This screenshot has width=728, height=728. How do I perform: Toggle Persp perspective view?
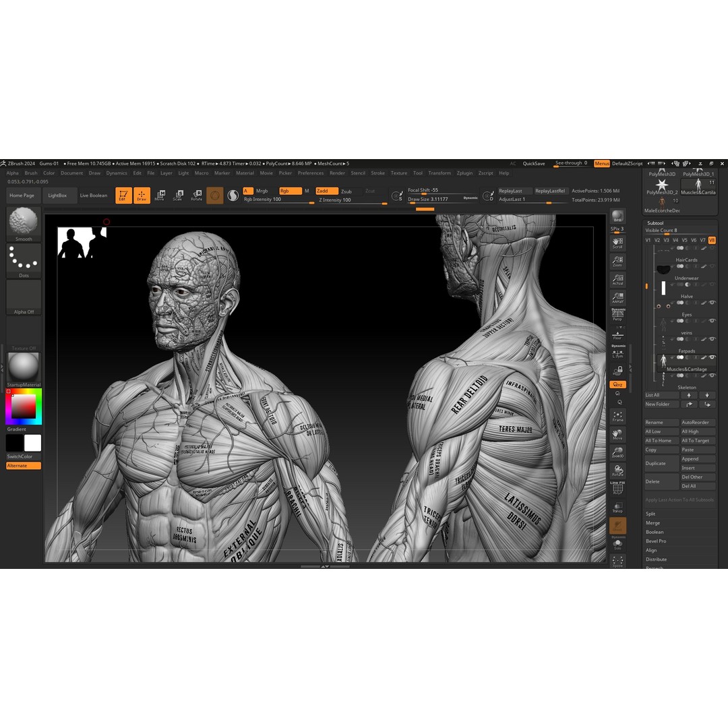(617, 314)
